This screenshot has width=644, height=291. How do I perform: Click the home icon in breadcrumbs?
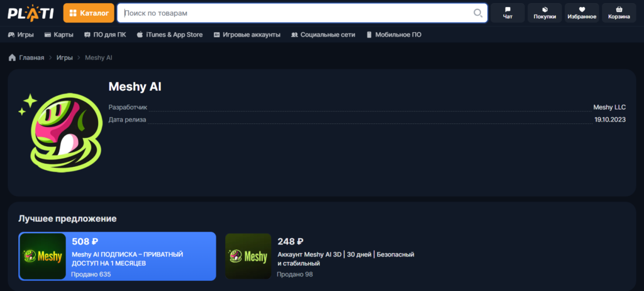pos(13,57)
